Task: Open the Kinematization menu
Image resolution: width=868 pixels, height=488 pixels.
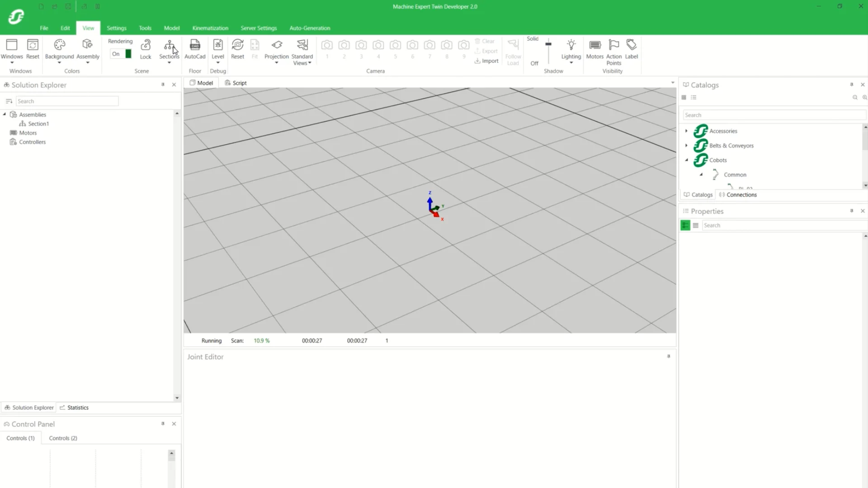Action: [x=210, y=28]
